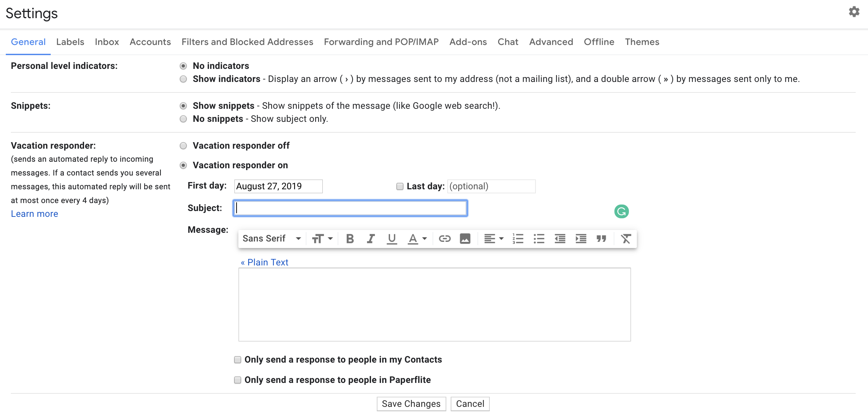Click the Blockquote formatting icon
The height and width of the screenshot is (417, 868).
(x=601, y=239)
